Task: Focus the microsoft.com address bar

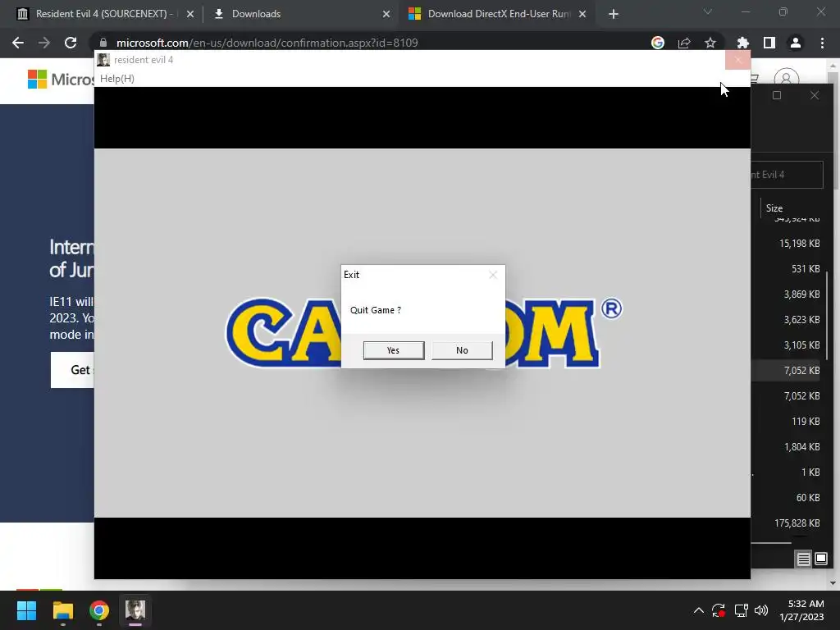Action: tap(370, 43)
